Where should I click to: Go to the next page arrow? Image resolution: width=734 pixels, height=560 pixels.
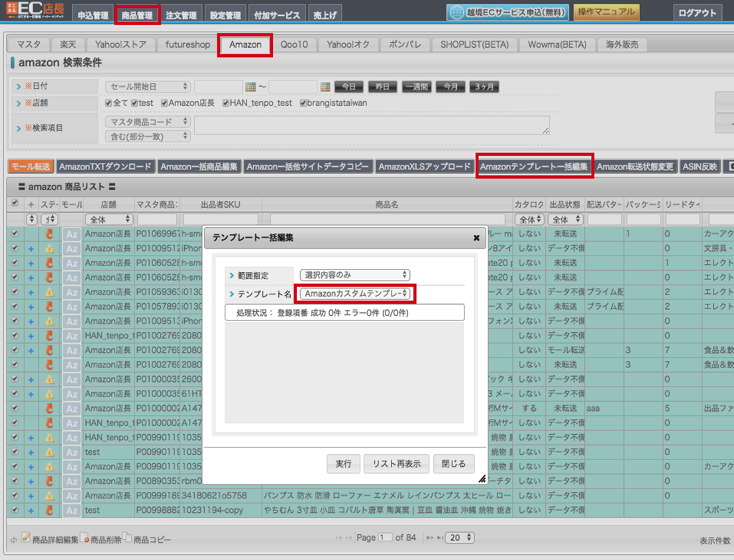[429, 538]
